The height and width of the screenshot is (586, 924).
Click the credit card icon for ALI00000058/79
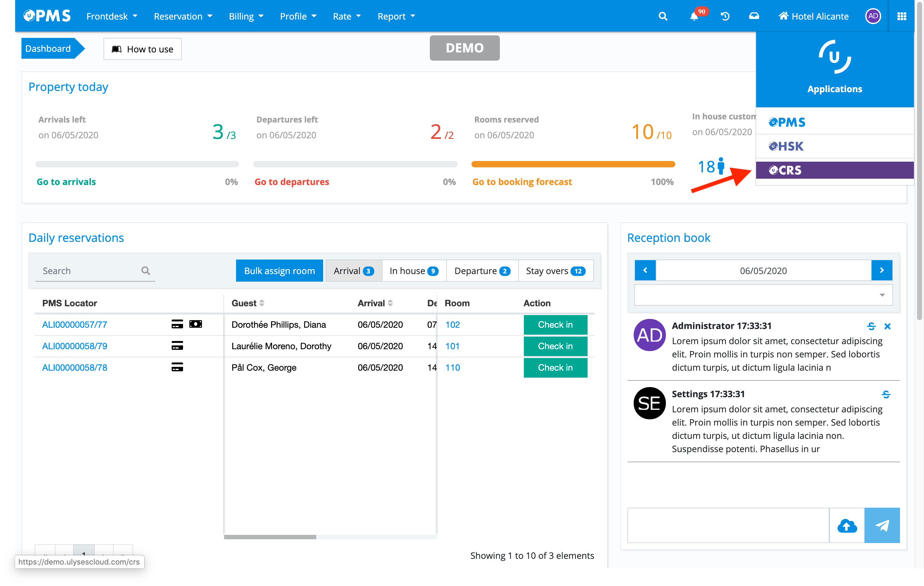(x=177, y=346)
